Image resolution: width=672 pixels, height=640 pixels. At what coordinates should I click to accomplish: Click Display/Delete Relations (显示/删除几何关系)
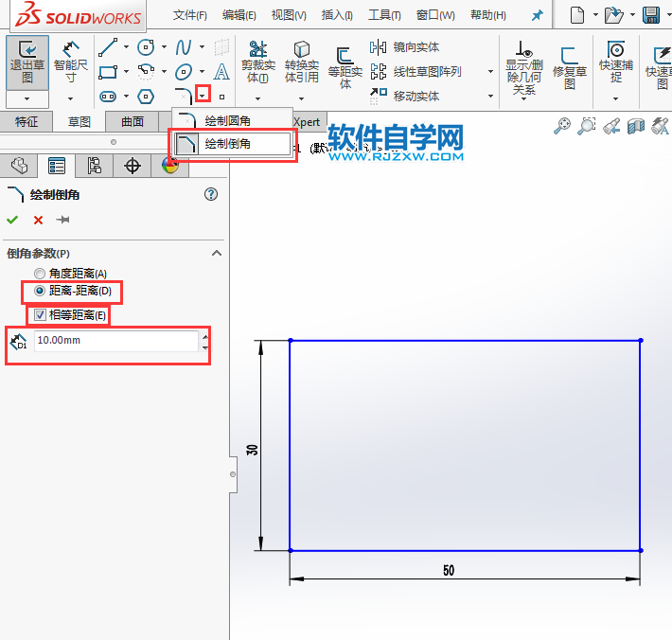point(523,68)
